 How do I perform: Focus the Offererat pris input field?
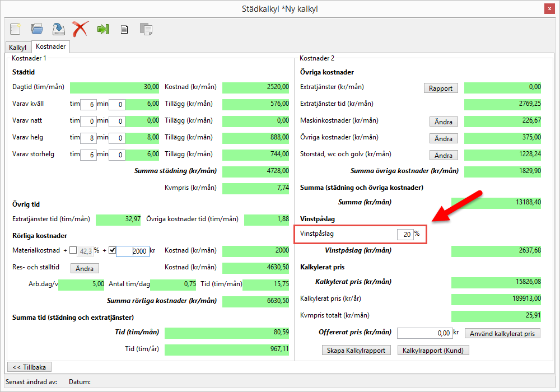[x=424, y=333]
